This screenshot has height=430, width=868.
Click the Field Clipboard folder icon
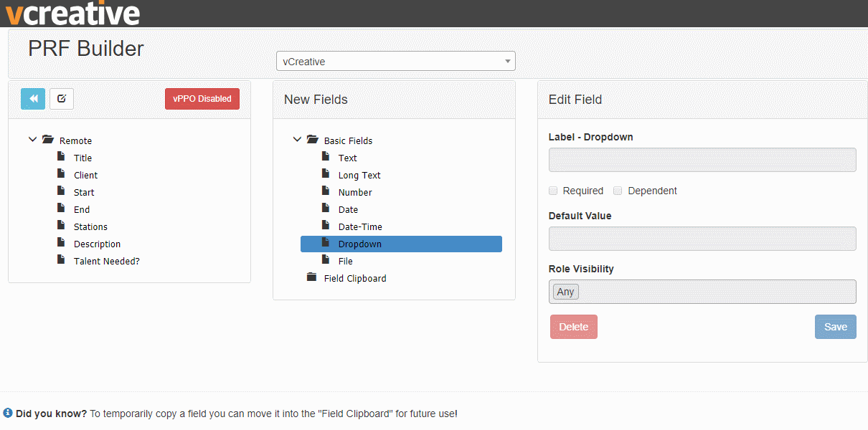point(311,277)
